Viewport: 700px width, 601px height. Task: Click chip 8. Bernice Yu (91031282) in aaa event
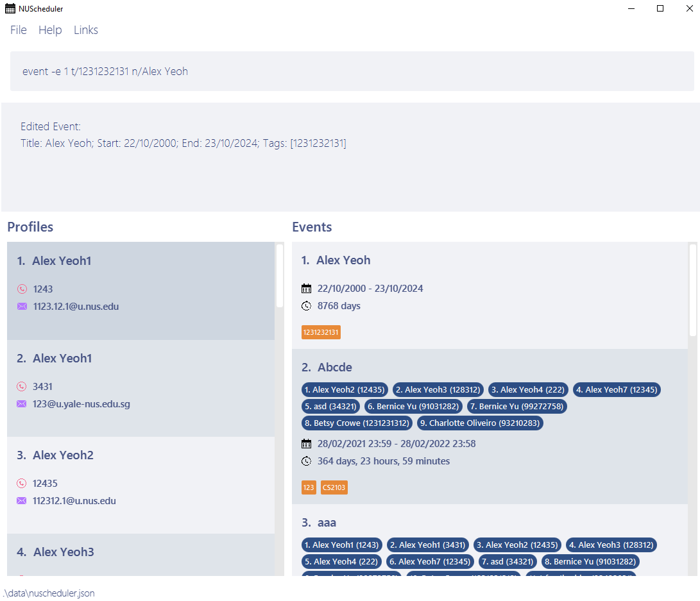point(590,562)
